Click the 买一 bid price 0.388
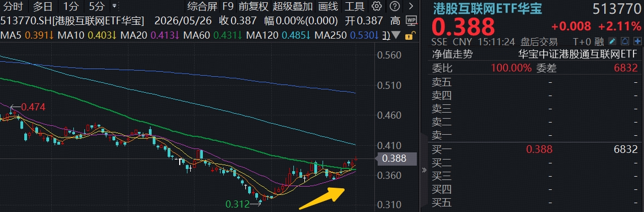 pyautogui.click(x=539, y=150)
